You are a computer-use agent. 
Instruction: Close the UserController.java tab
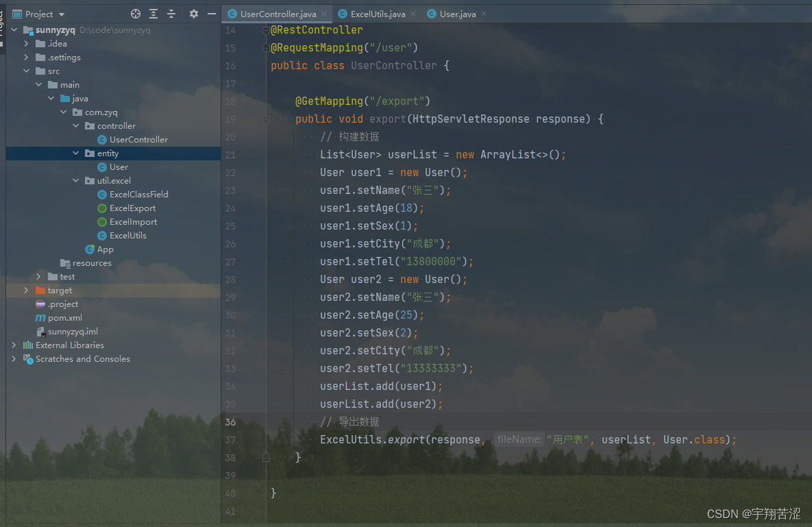(x=324, y=14)
